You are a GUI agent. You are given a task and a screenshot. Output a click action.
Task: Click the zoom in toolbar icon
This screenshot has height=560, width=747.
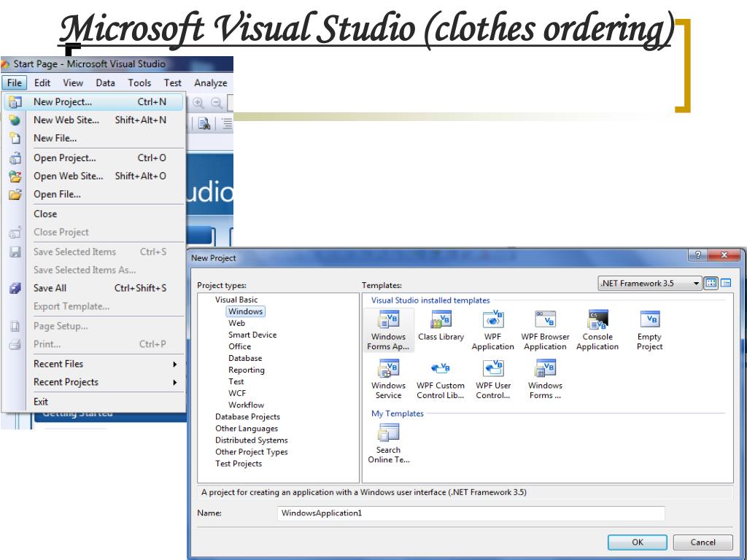198,103
